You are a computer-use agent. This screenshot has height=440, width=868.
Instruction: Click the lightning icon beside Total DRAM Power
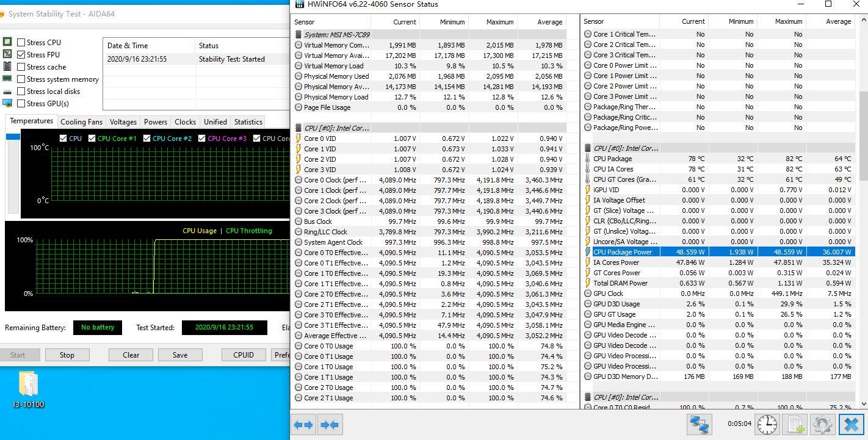[x=588, y=283]
